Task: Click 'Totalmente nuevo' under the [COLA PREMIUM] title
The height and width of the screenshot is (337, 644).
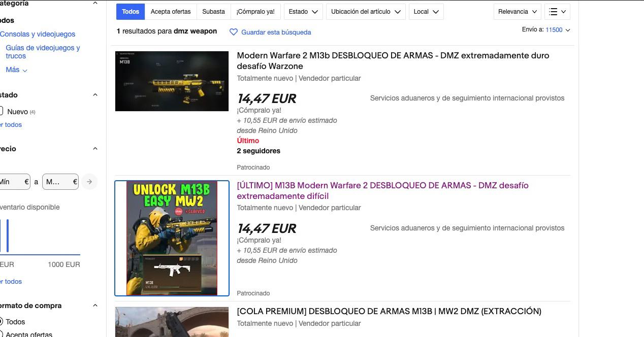Action: point(265,323)
